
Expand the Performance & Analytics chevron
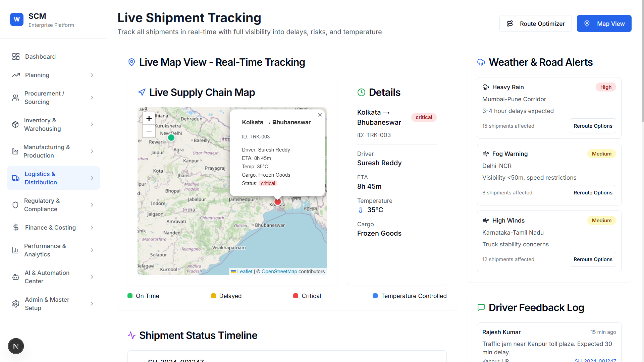tap(92, 250)
